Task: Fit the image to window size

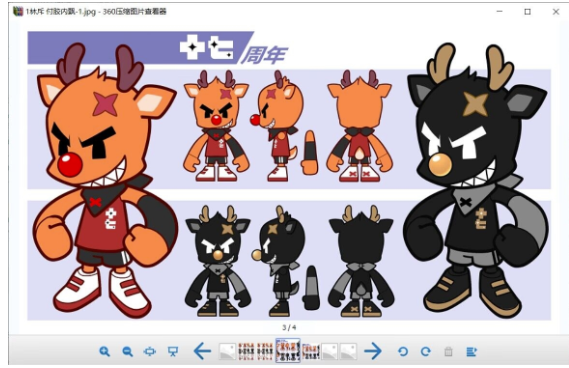Action: tap(150, 351)
